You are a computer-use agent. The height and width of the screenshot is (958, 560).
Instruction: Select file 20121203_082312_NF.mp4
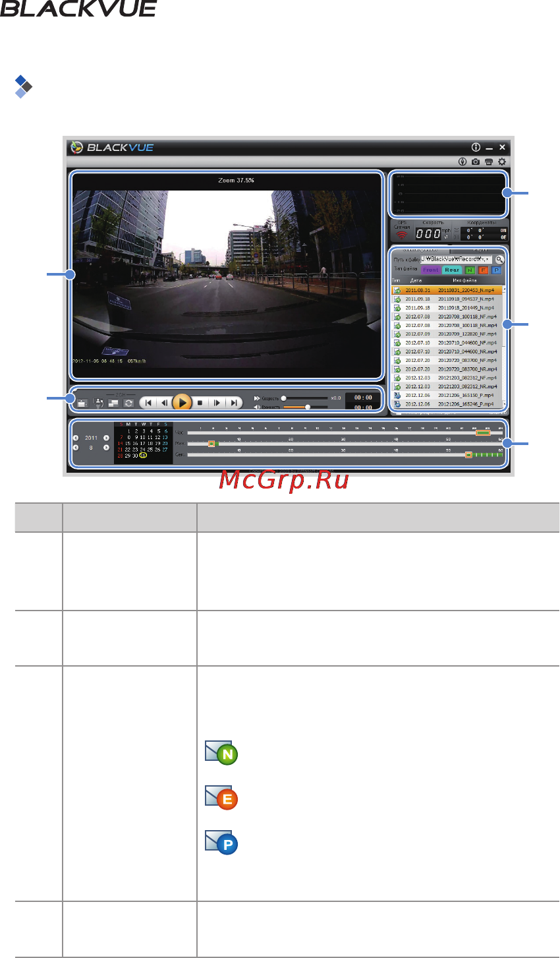tap(447, 378)
